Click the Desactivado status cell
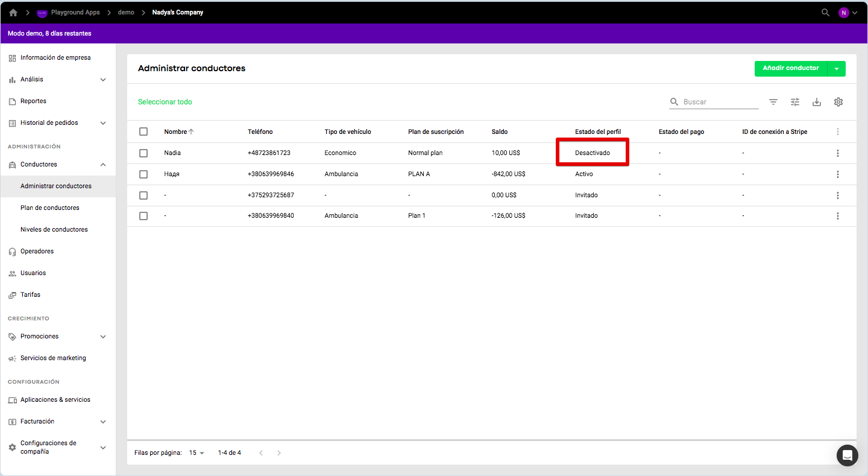This screenshot has height=476, width=868. click(593, 153)
